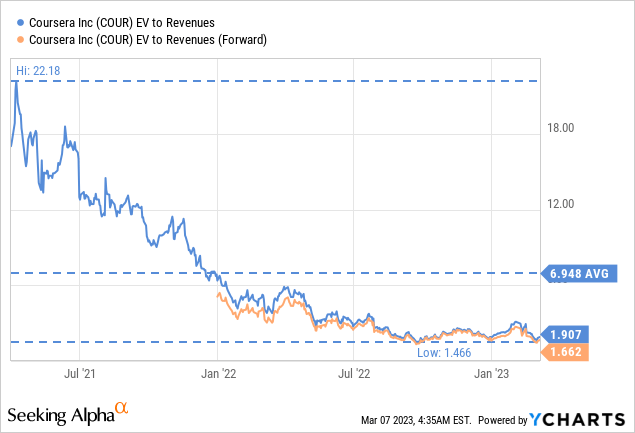Click the orange Forward legend dot
This screenshot has height=433, width=635.
click(x=21, y=40)
